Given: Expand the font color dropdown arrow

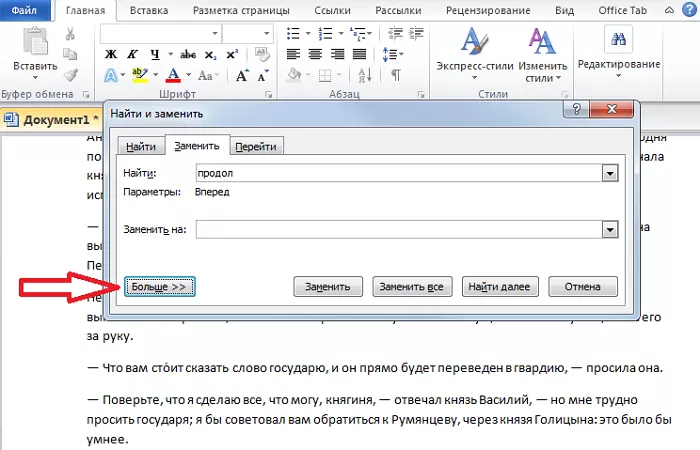Looking at the screenshot, I should (x=188, y=75).
